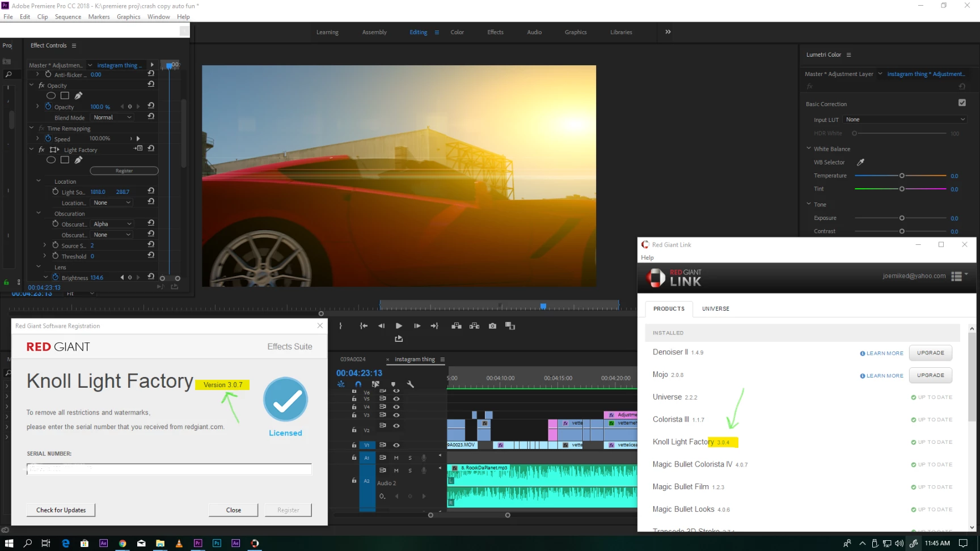
Task: Open Light Factory setup dialog icon
Action: (x=138, y=149)
